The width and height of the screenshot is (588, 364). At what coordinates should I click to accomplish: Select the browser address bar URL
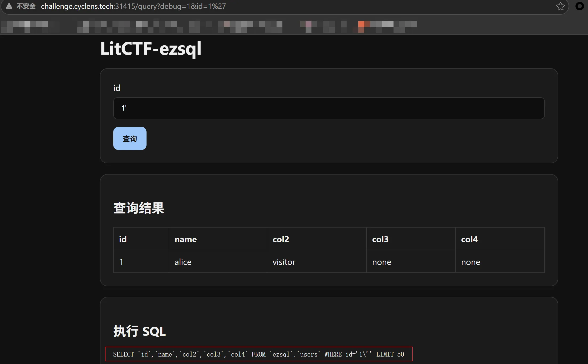coord(133,6)
